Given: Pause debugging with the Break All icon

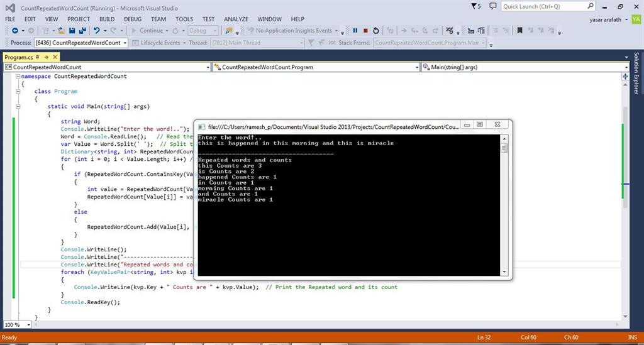Looking at the screenshot, I should 355,30.
